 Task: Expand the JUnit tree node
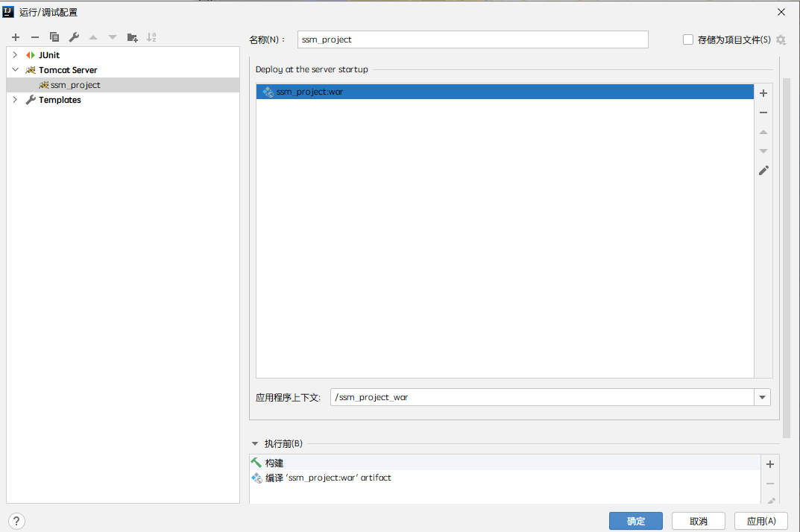click(15, 54)
